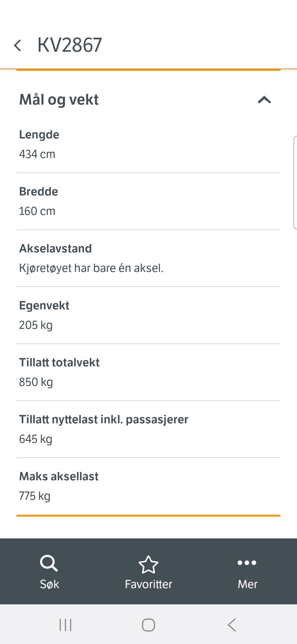
Task: Tap Tillatt nyttelast inkl. passasjerer row
Action: (x=148, y=429)
